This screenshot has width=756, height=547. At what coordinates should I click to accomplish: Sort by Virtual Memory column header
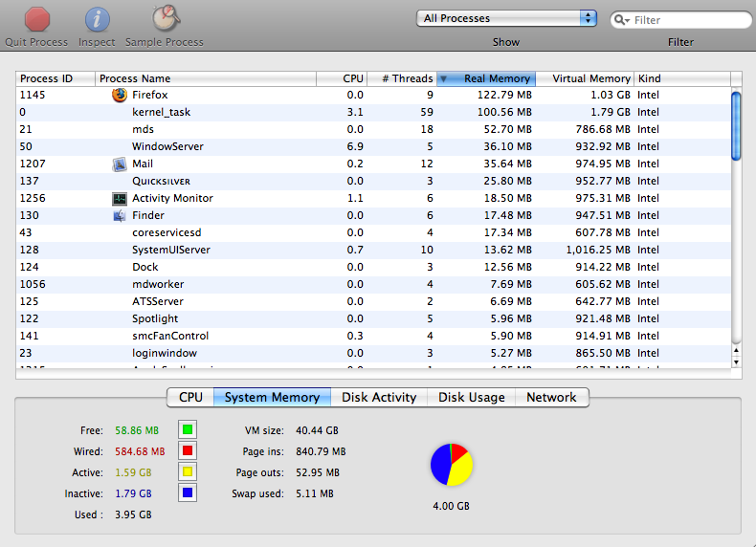click(585, 78)
